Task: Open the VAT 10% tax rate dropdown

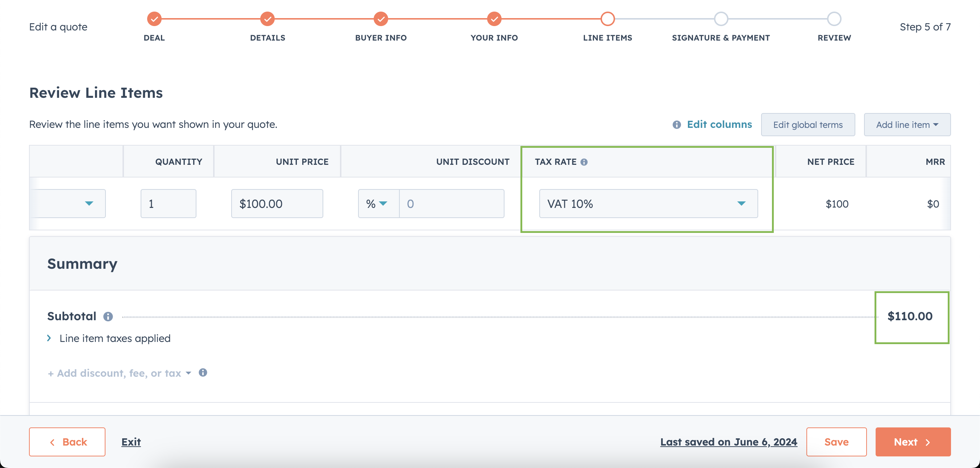Action: pyautogui.click(x=648, y=204)
